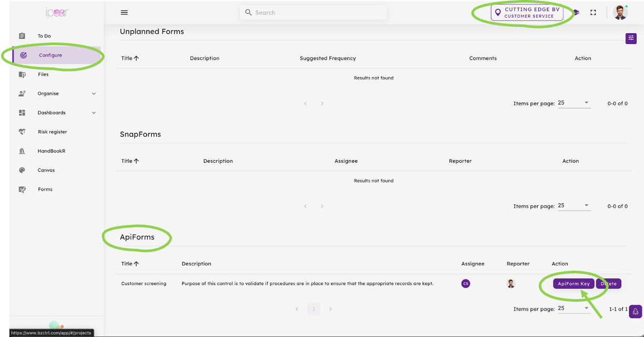The width and height of the screenshot is (644, 337).
Task: Select page 1 in ApiForms pagination
Action: (x=313, y=309)
